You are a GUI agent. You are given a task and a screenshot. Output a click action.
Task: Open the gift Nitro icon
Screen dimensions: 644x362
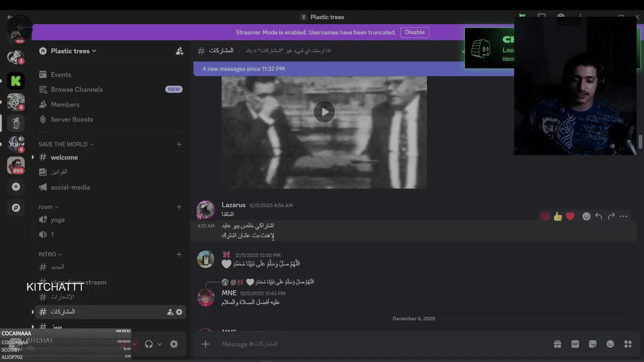tap(557, 344)
